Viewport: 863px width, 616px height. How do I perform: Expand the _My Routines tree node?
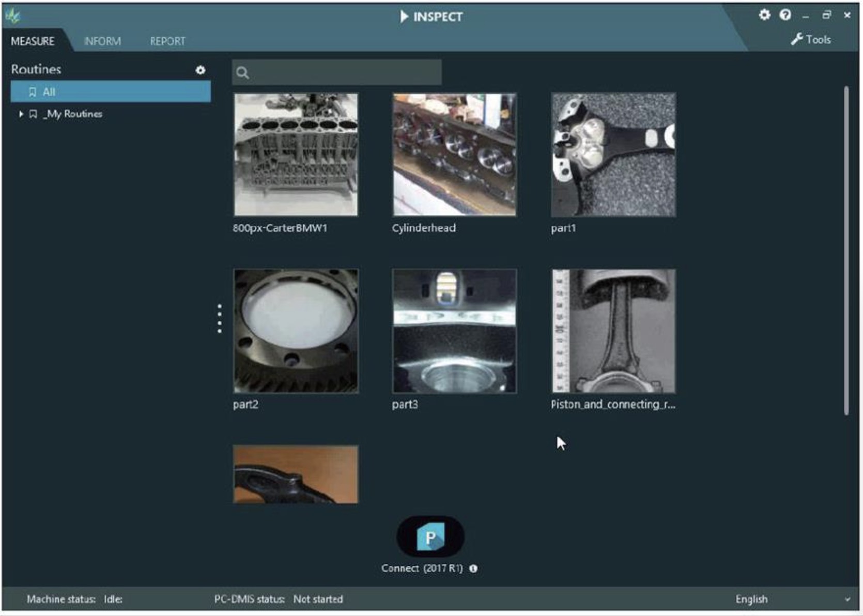21,114
